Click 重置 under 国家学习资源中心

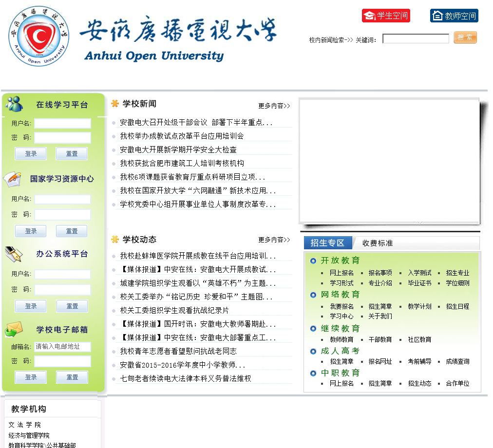[x=72, y=231]
